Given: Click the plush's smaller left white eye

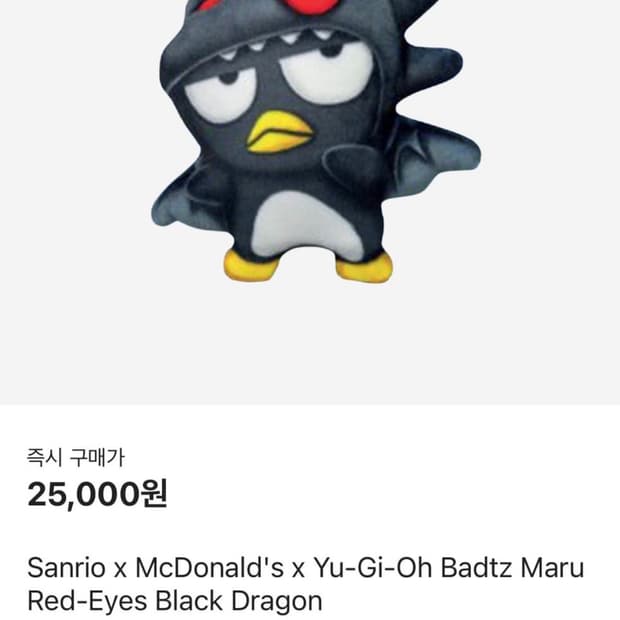Looking at the screenshot, I should (219, 96).
